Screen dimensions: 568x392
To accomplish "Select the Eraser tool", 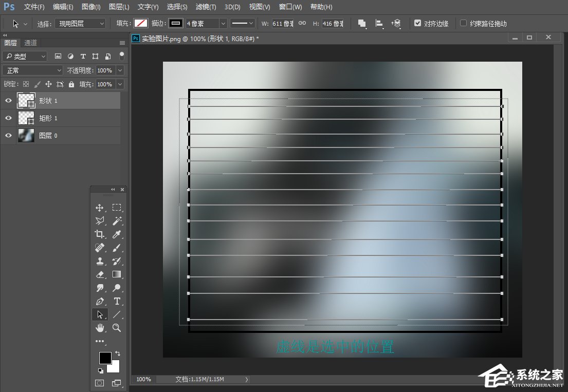I will coord(100,274).
